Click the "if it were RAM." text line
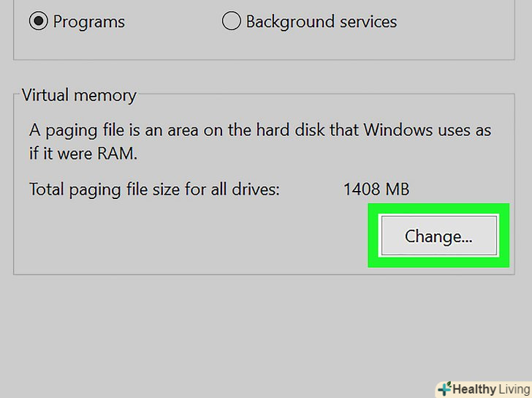532x398 pixels. 83,154
